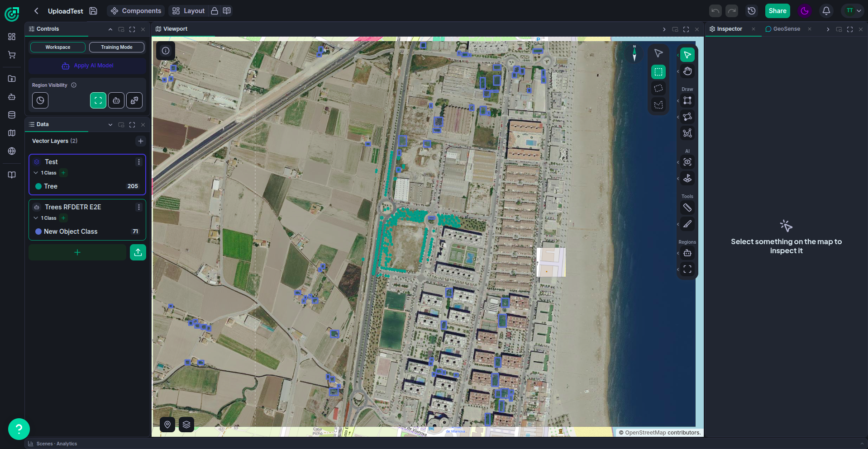Screen dimensions: 868x449
Task: Click New Object Class blue color swatch
Action: (x=38, y=232)
